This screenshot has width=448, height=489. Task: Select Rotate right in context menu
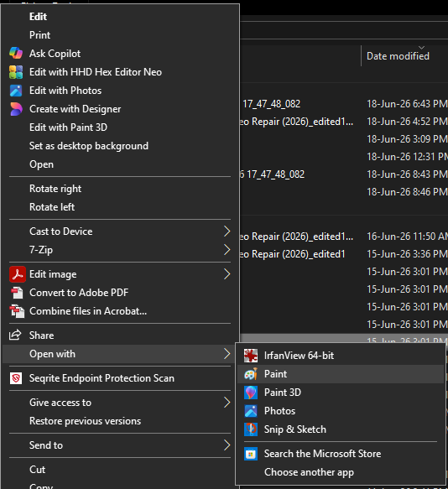tap(55, 189)
